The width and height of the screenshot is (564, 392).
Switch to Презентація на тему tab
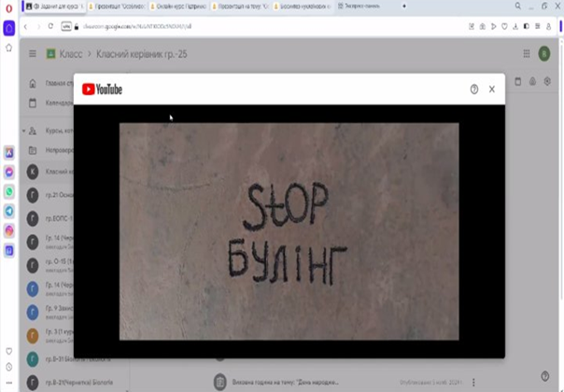tap(241, 7)
